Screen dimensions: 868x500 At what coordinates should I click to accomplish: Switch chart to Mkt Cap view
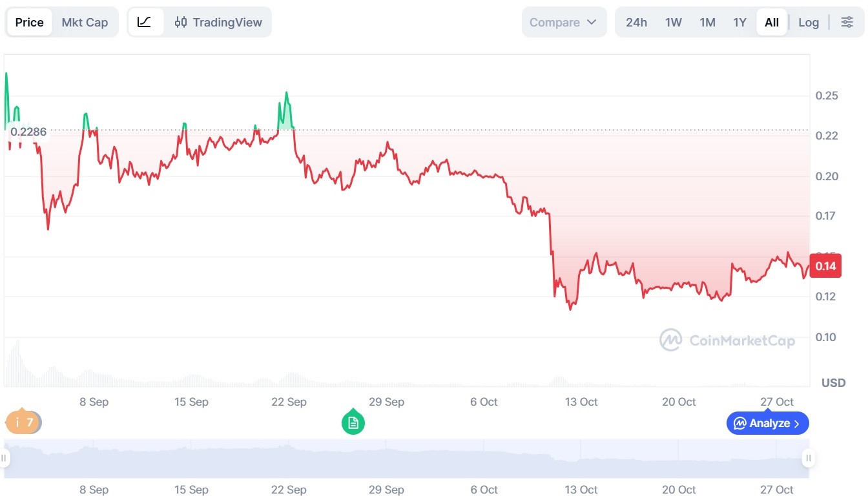85,23
